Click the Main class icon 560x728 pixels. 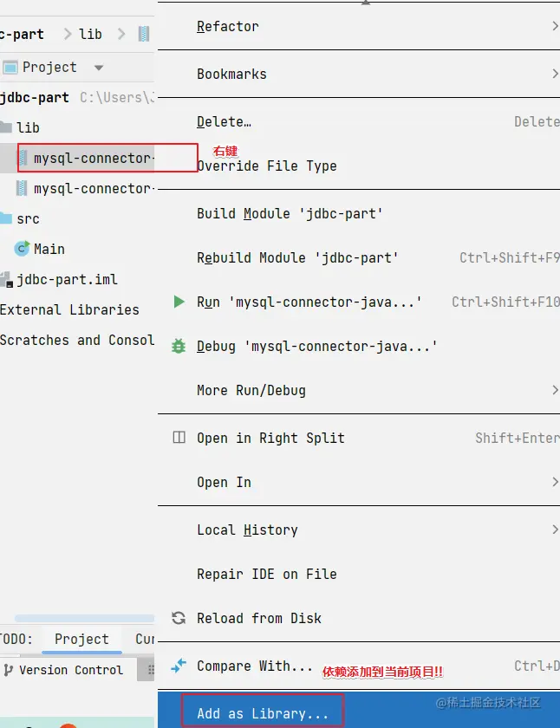click(22, 249)
